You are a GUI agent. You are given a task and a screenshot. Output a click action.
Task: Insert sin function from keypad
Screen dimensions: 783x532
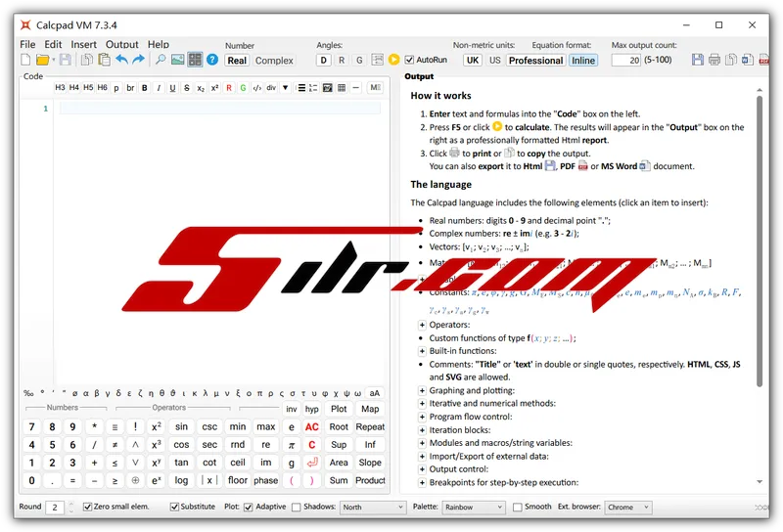tap(181, 426)
